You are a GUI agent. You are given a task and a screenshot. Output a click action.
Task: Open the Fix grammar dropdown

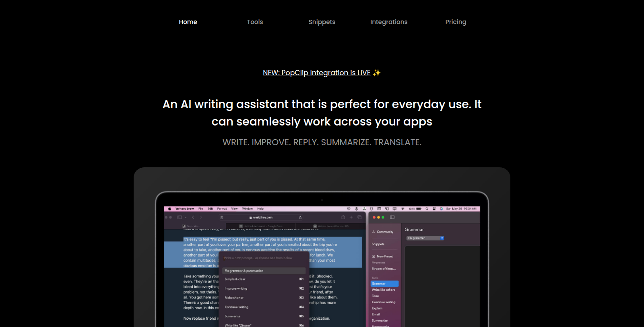[425, 238]
